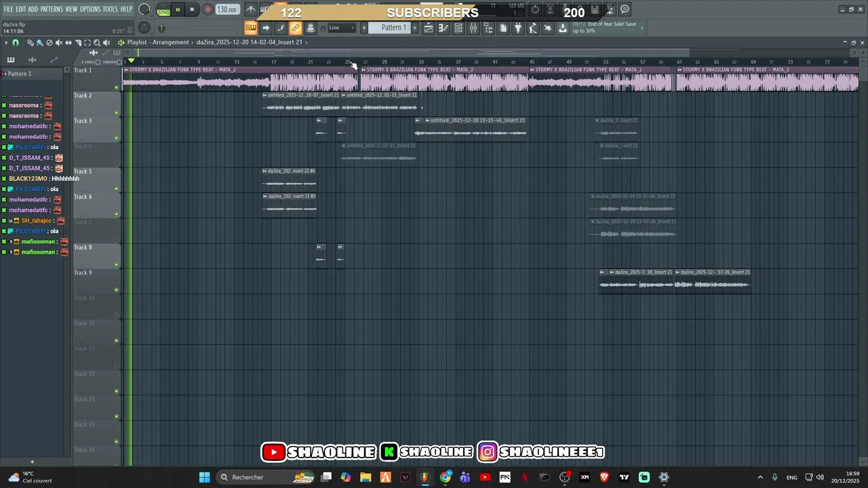The height and width of the screenshot is (488, 868).
Task: Open pattern options arrow left of Pattern 1
Action: click(363, 28)
